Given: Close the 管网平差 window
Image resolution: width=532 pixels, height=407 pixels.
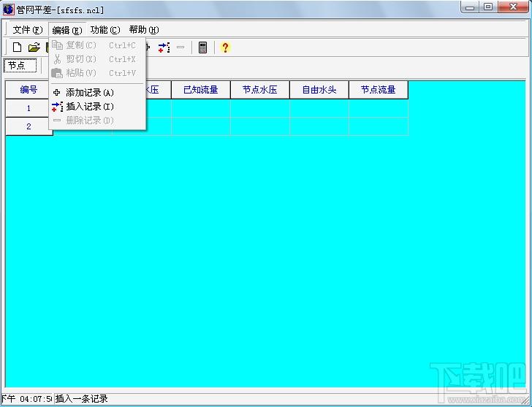Looking at the screenshot, I should pyautogui.click(x=513, y=7).
